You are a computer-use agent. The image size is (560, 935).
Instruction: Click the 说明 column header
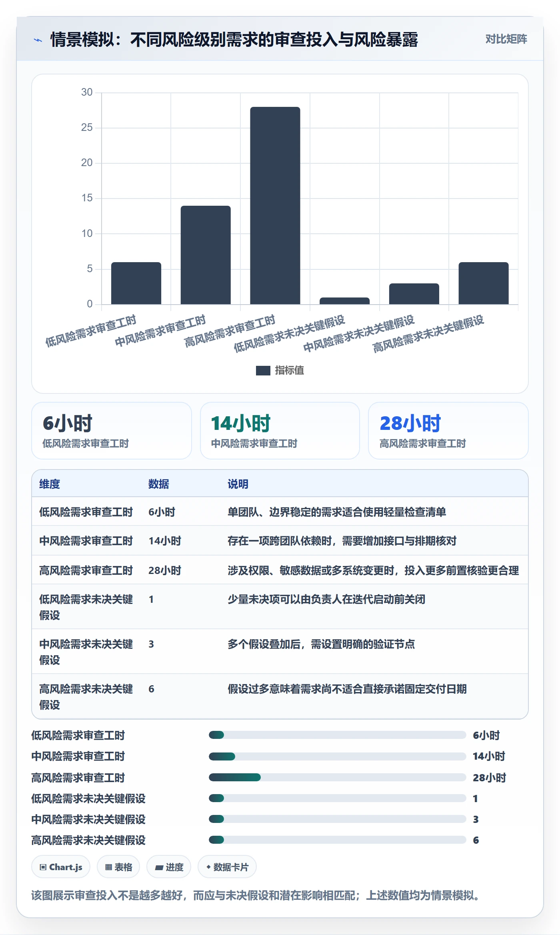(238, 484)
